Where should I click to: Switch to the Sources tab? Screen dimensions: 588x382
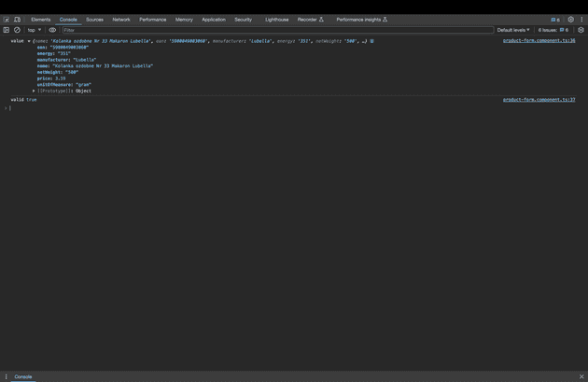pyautogui.click(x=94, y=20)
